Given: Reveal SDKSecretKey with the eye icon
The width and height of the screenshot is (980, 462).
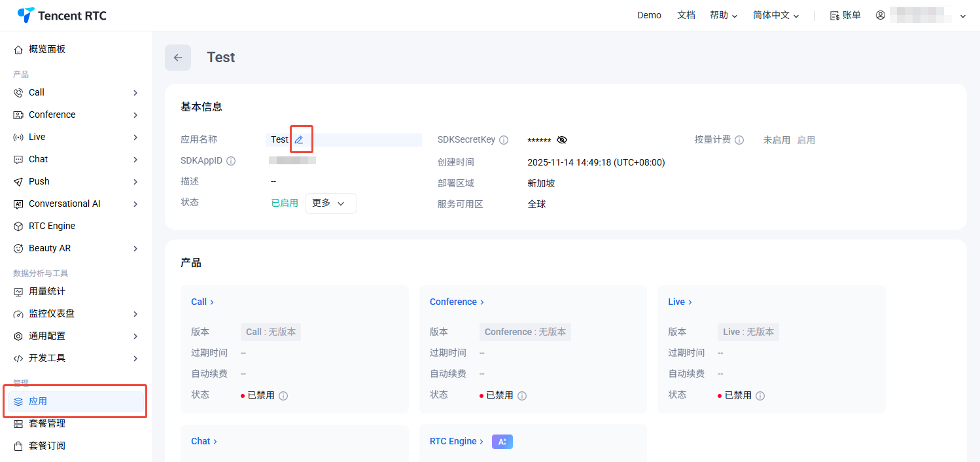Looking at the screenshot, I should (x=562, y=139).
